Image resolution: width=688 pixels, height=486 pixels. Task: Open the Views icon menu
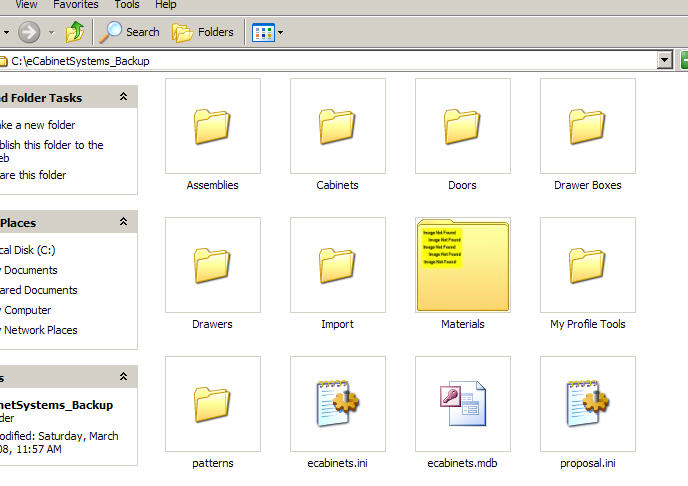pyautogui.click(x=263, y=32)
